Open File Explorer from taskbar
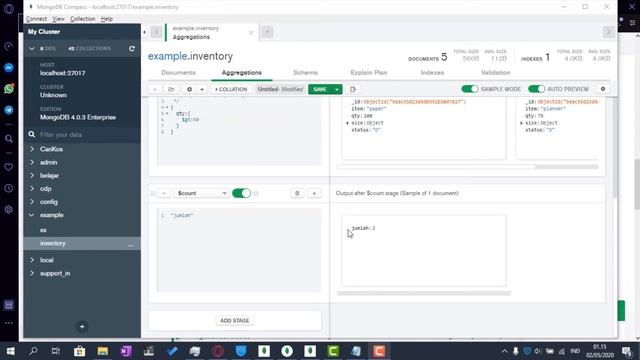This screenshot has width=640, height=360. (x=102, y=351)
